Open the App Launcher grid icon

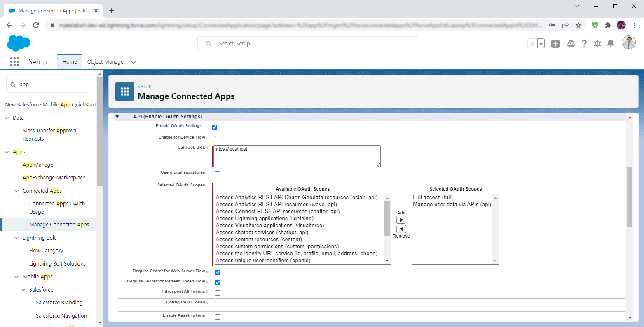tap(14, 61)
